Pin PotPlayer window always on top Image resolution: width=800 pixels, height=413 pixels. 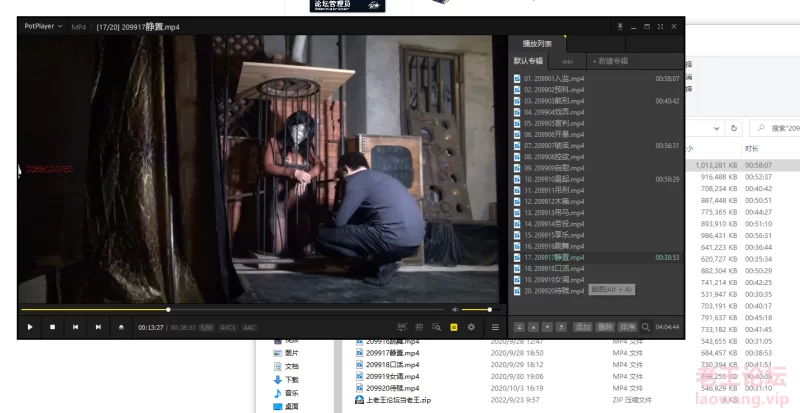click(620, 27)
